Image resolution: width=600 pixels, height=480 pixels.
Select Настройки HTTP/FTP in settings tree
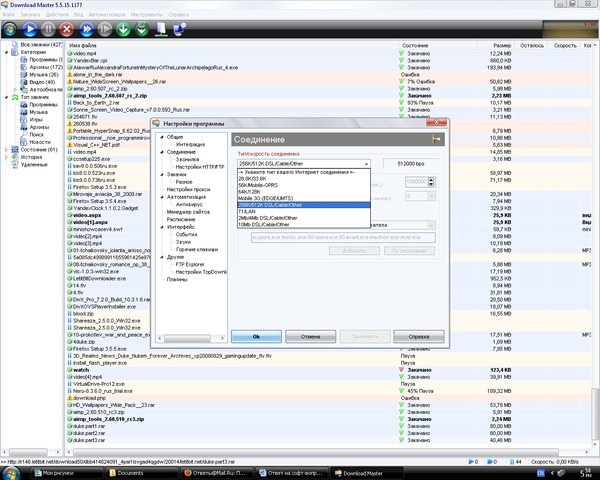point(200,167)
